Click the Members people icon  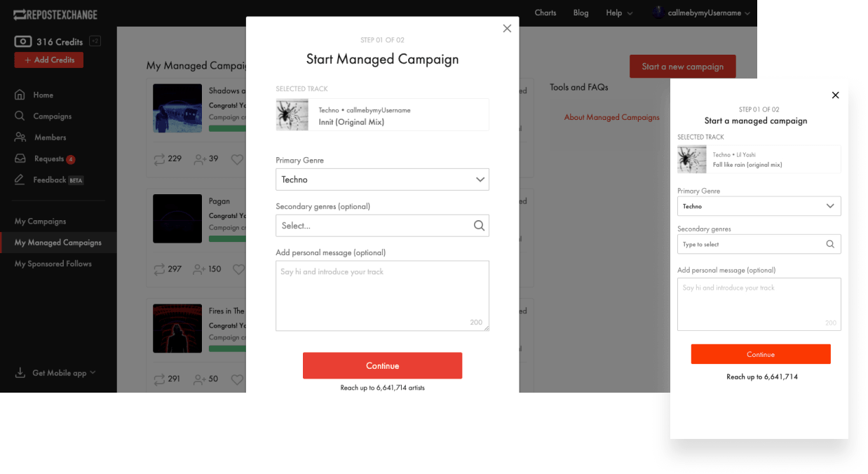(20, 137)
